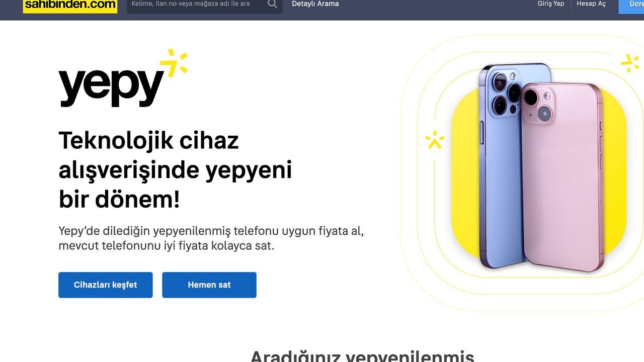Click the "Aradığınız yepyenilenmiş" section heading
Screen dimensions: 644x362
point(362,355)
